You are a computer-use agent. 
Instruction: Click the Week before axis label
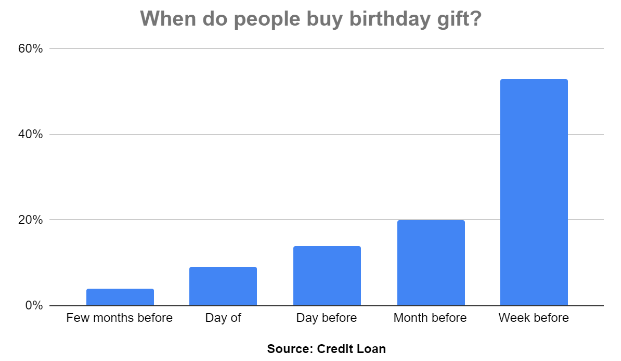[533, 318]
